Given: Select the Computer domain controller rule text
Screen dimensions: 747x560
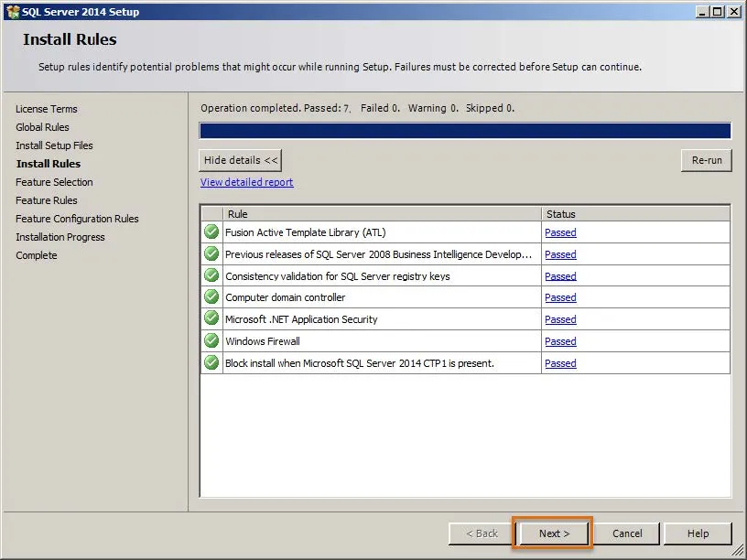Looking at the screenshot, I should (285, 297).
